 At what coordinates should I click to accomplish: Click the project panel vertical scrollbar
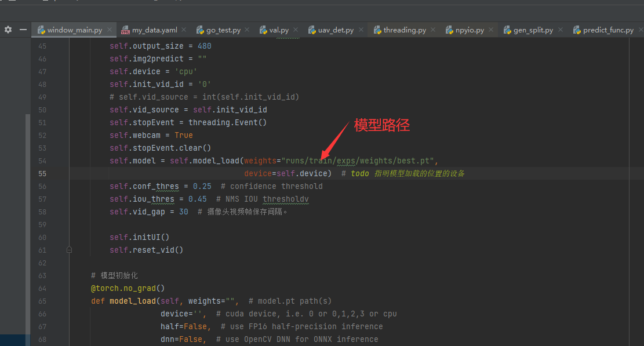(x=27, y=220)
